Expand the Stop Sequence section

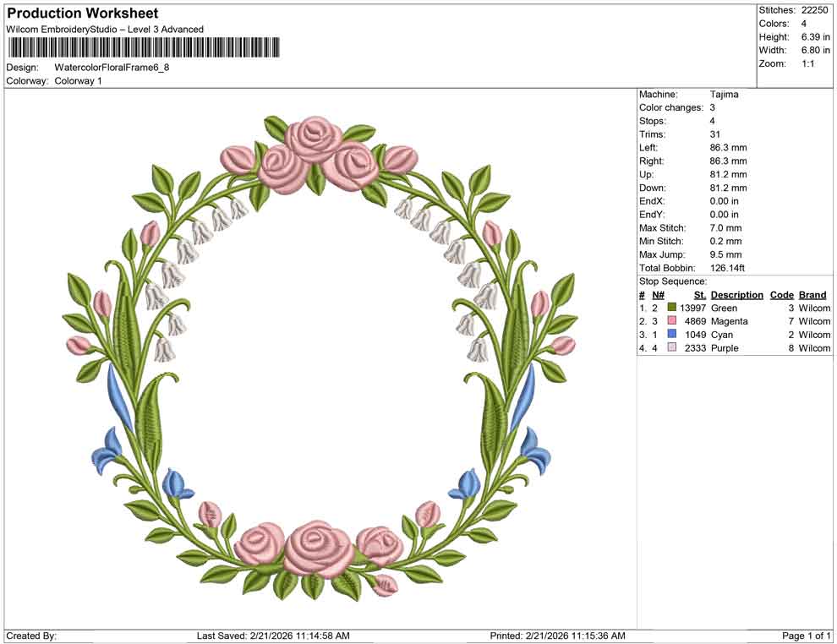click(672, 281)
